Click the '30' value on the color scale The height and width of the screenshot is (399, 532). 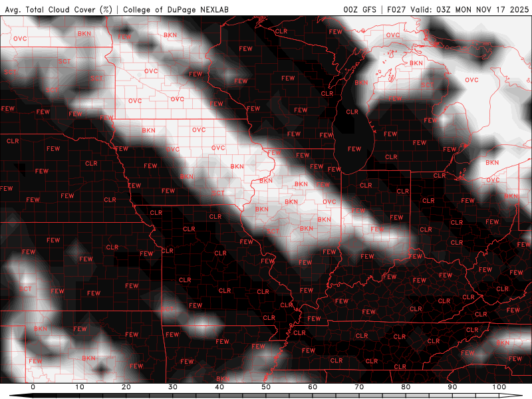tap(173, 387)
